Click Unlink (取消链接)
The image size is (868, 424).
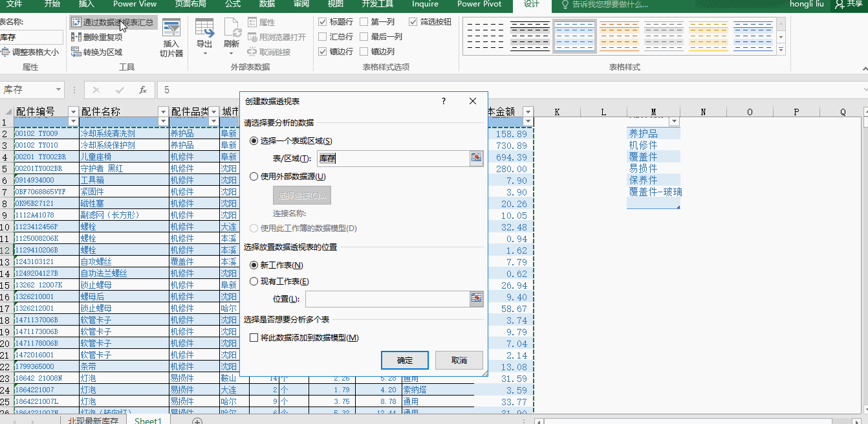click(x=269, y=52)
